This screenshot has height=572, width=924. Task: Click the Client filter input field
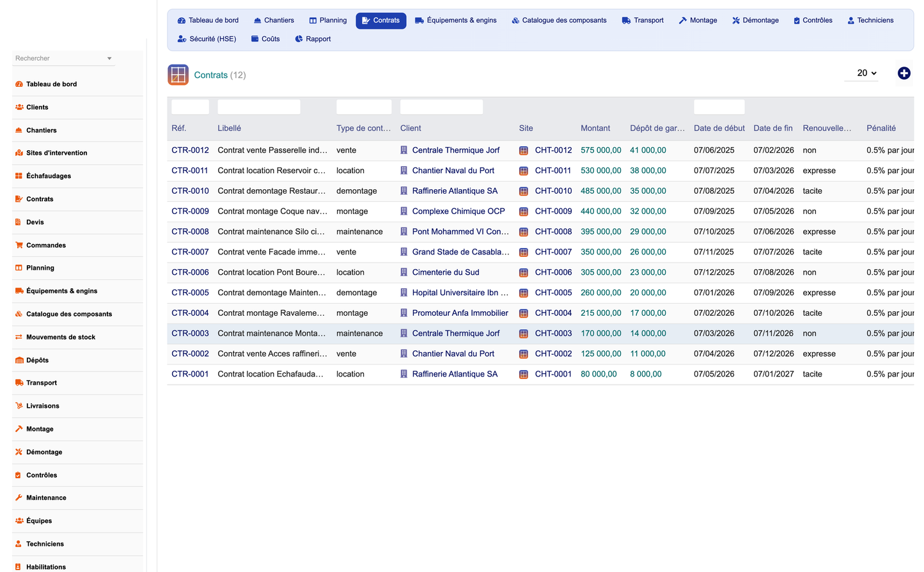(x=441, y=107)
